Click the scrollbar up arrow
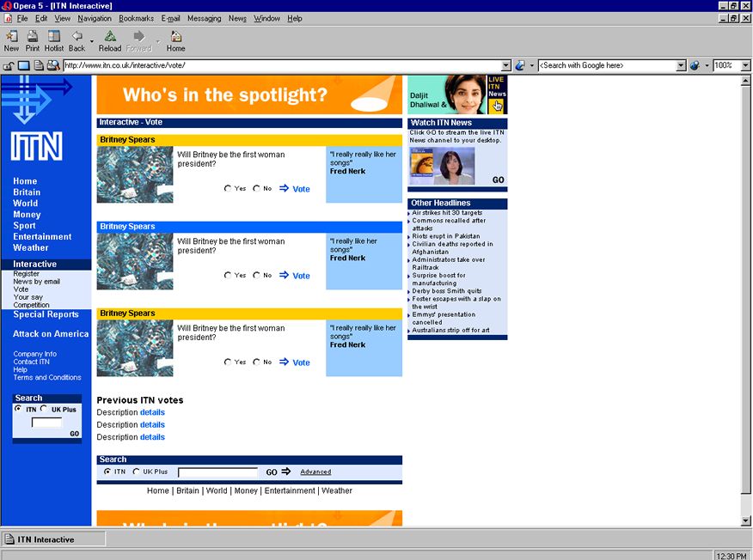The image size is (753, 560). click(x=745, y=81)
